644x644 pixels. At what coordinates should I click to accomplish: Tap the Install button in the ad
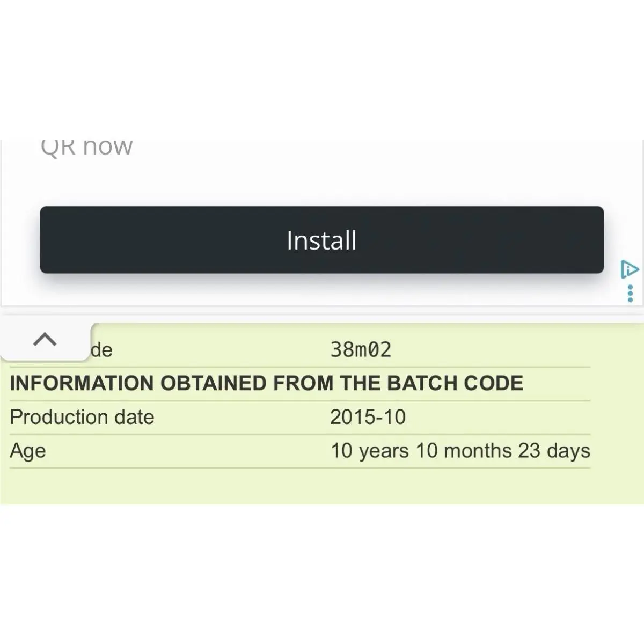(322, 240)
